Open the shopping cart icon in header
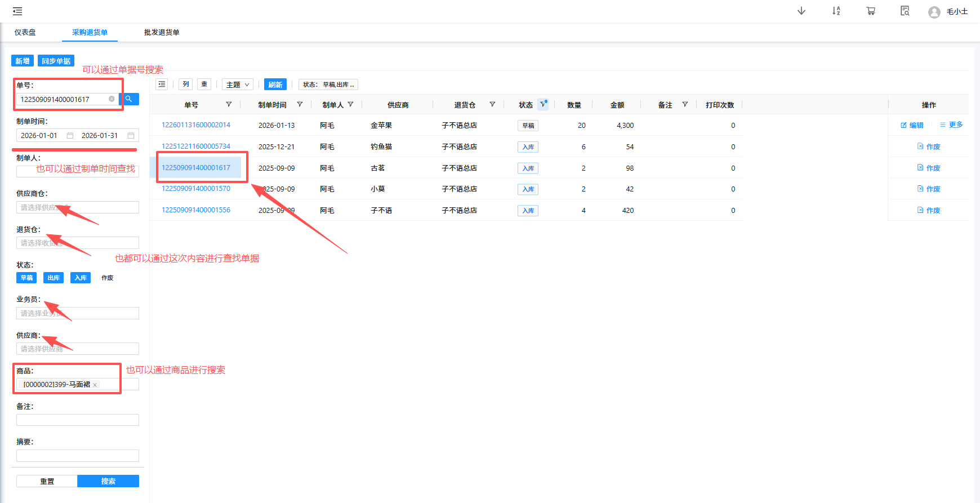 tap(871, 11)
